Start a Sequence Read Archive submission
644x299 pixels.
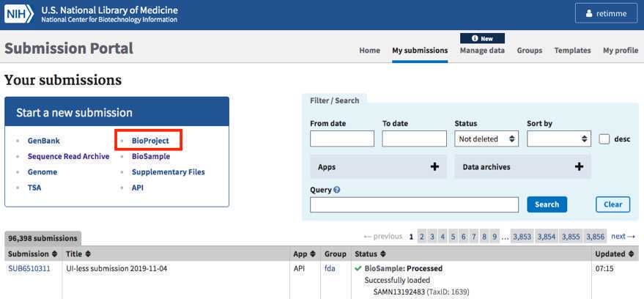(x=69, y=157)
